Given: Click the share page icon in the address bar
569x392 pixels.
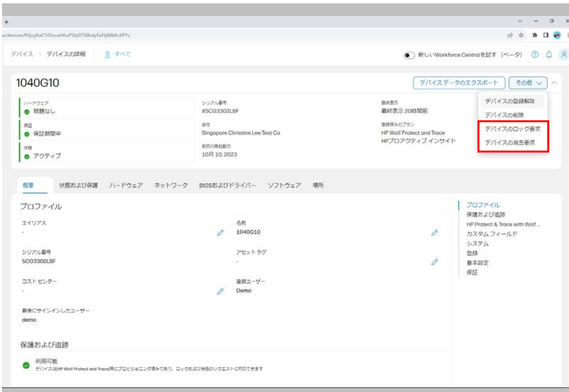Looking at the screenshot, I should [x=510, y=35].
